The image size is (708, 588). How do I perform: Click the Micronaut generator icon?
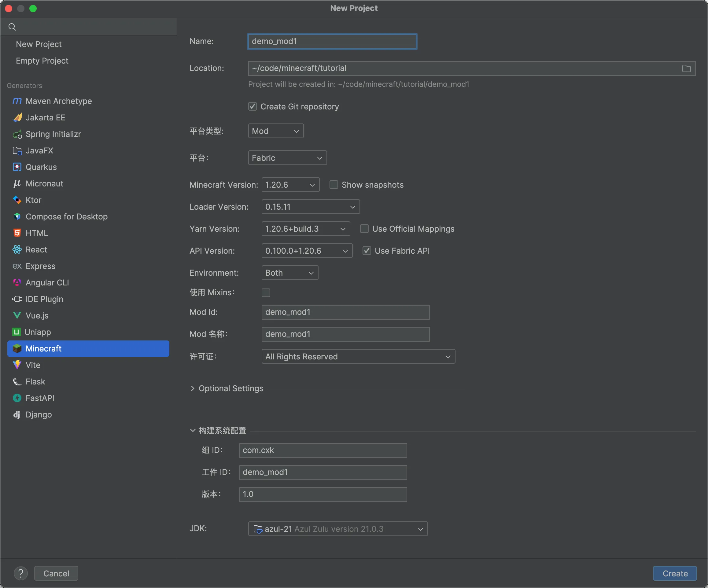17,184
